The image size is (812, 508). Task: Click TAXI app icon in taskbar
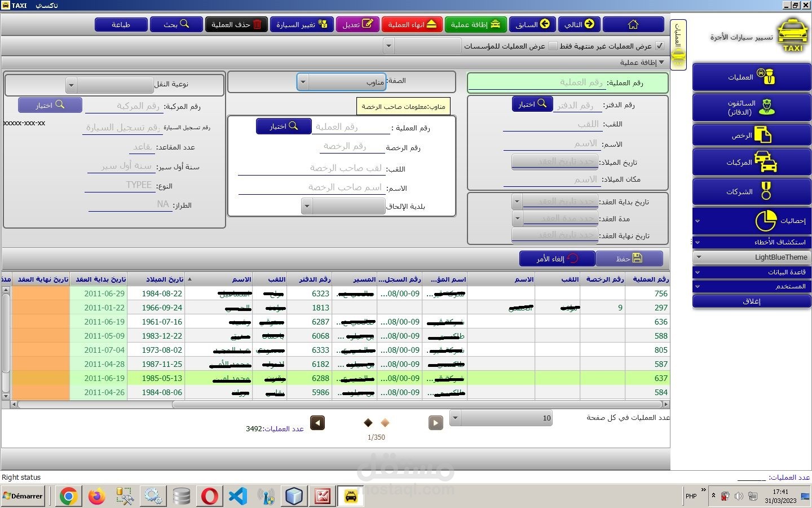click(x=351, y=496)
